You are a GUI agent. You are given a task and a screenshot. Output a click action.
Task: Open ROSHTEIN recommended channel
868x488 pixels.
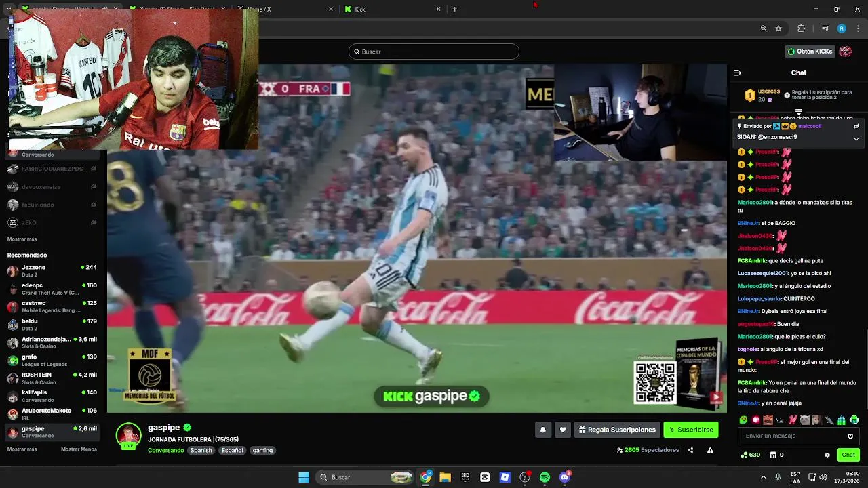click(52, 378)
